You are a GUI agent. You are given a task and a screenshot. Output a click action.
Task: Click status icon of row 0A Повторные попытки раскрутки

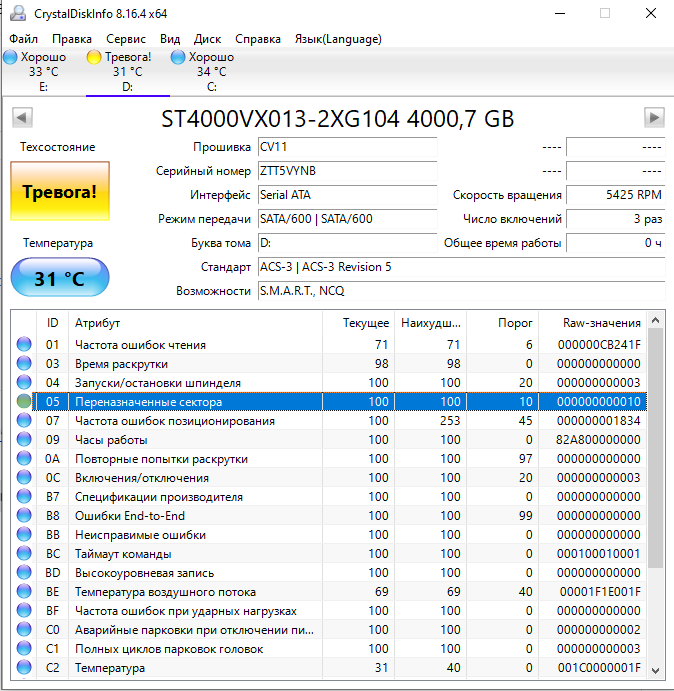24,458
